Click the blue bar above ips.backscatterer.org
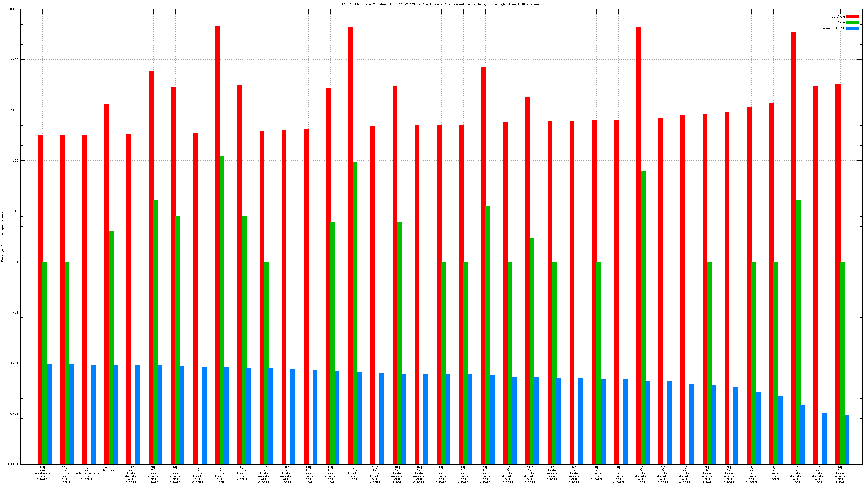 point(93,414)
